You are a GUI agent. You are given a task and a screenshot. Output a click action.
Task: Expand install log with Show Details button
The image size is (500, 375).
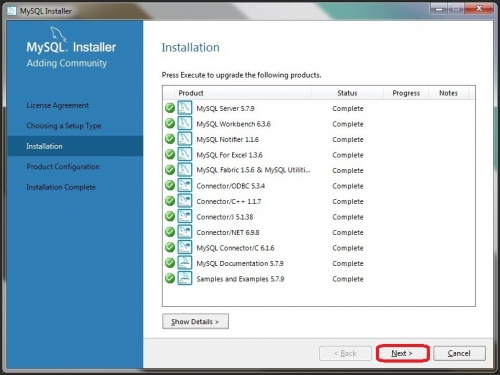click(195, 321)
